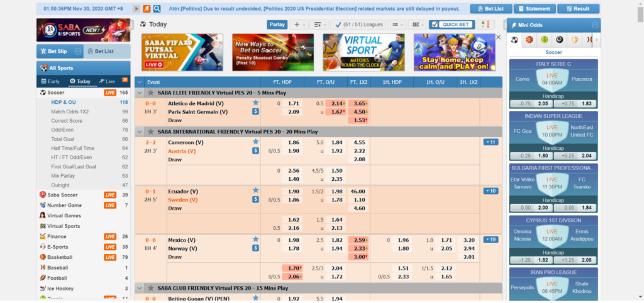644x303 pixels.
Task: Switch to the Today tab
Action: (x=80, y=81)
